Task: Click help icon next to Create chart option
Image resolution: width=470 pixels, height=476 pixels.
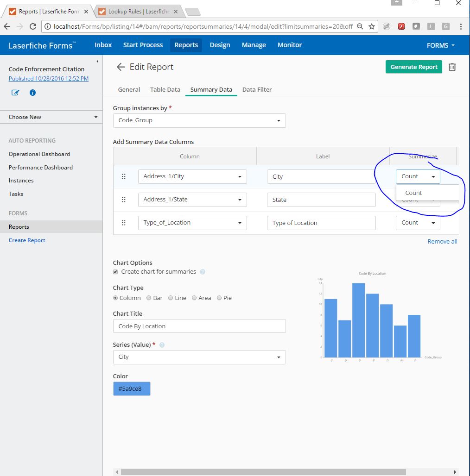Action: (x=203, y=272)
